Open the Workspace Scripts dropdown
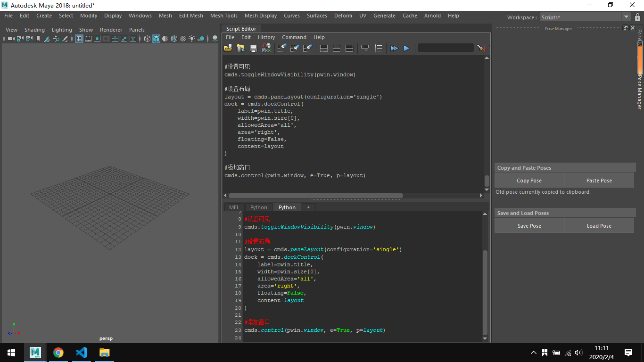The width and height of the screenshot is (644, 362). coord(586,17)
